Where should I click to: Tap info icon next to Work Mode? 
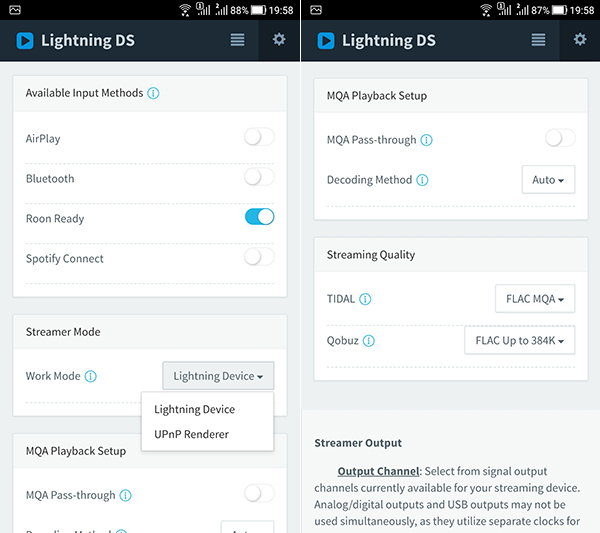point(90,376)
